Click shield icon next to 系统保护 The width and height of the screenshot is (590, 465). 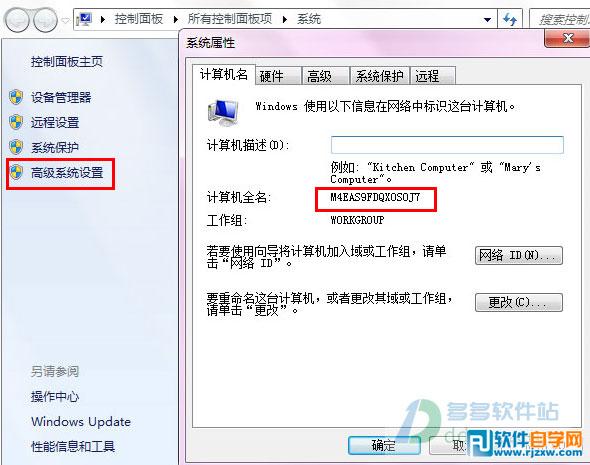point(16,147)
